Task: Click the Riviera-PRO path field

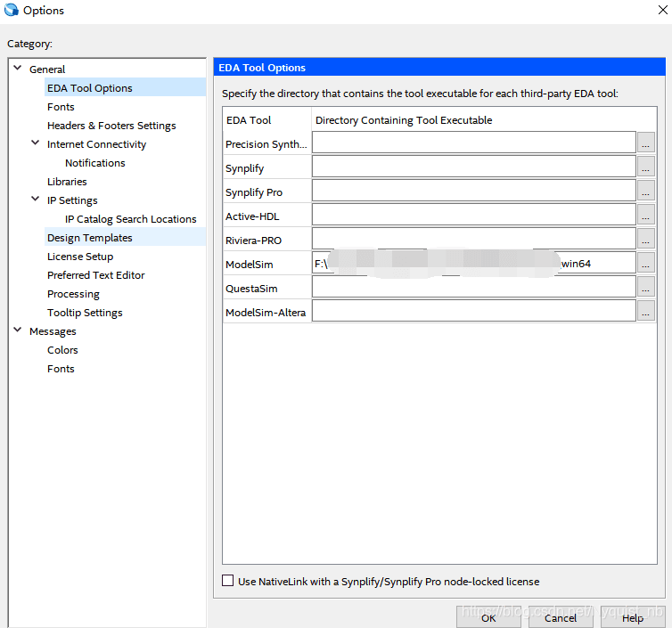Action: coord(473,238)
